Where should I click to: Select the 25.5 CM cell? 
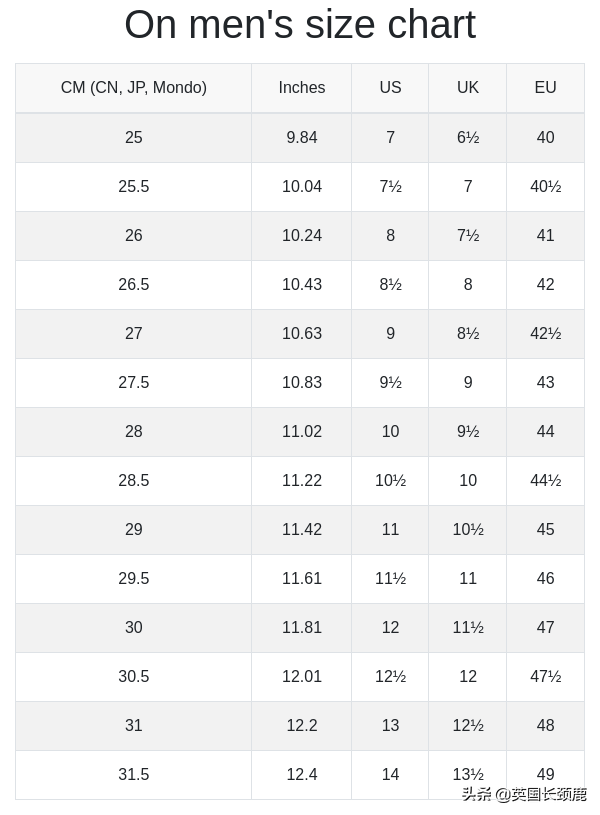(134, 187)
